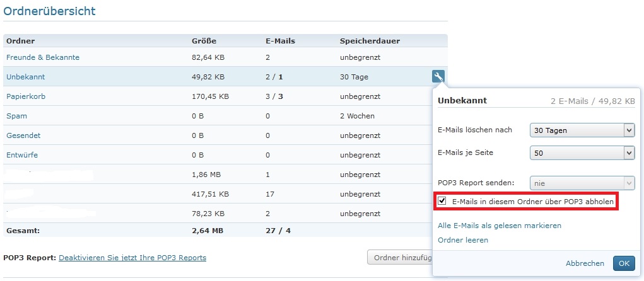Click Ordner leeren link

pos(462,240)
